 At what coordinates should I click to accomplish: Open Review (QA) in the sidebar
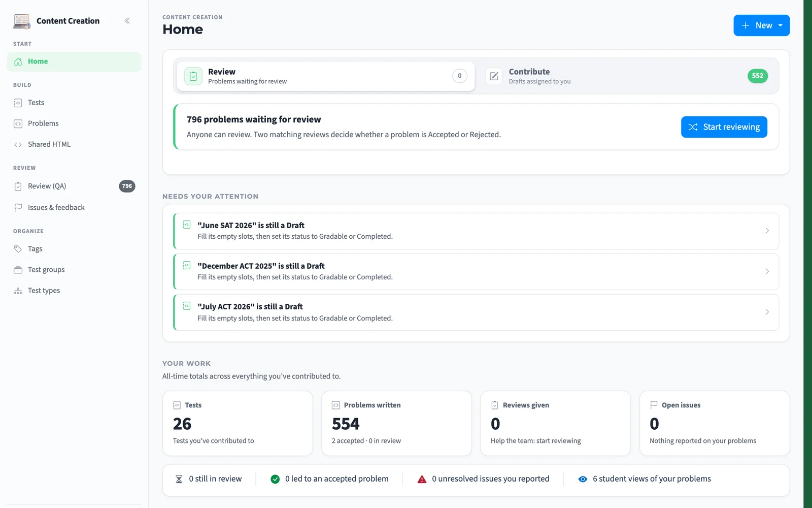click(74, 186)
